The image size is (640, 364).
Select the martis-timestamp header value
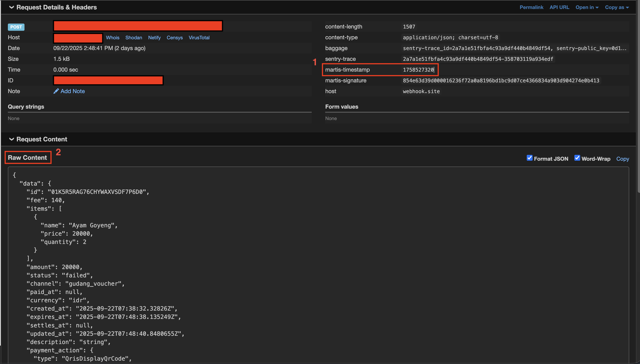[418, 70]
